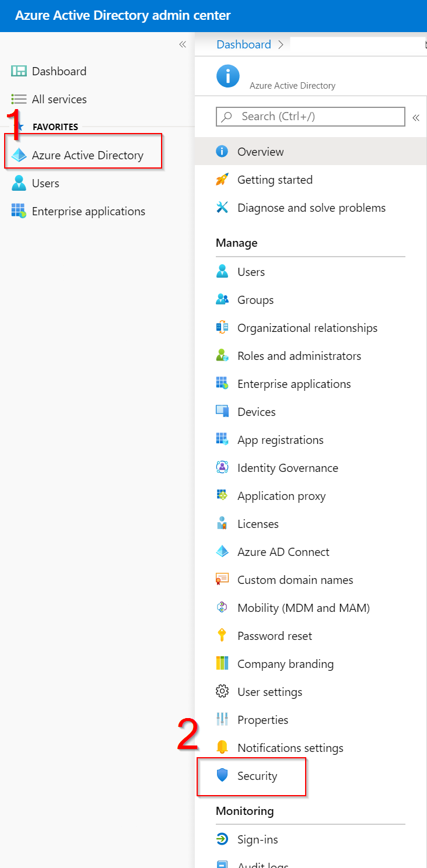This screenshot has height=868, width=427.
Task: Click User settings text
Action: coord(269,692)
